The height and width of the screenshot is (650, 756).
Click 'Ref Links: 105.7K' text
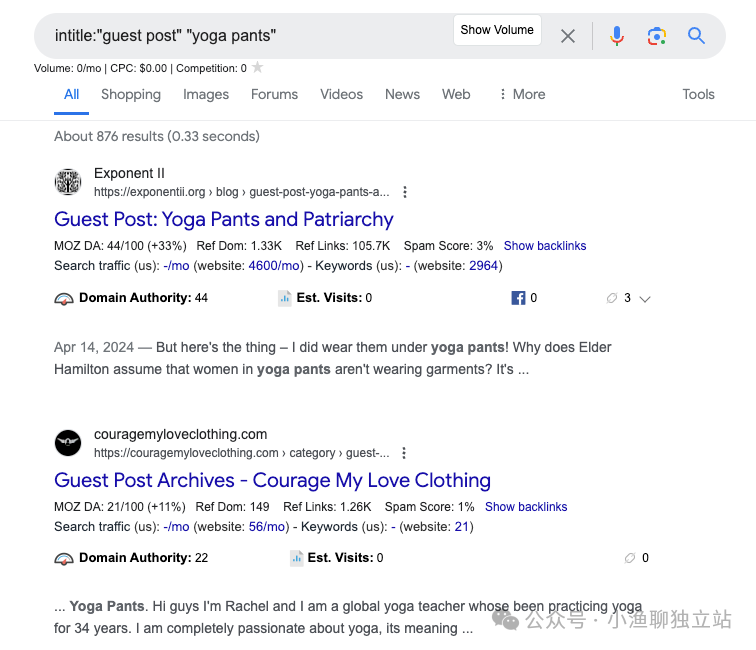tap(343, 246)
